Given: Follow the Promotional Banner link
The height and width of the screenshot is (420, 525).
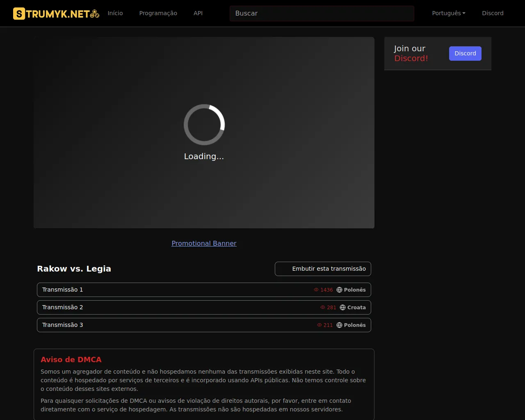Looking at the screenshot, I should [204, 243].
